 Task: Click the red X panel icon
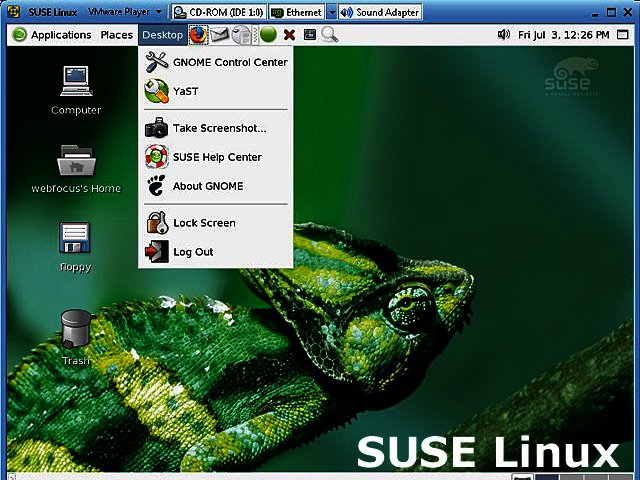tap(289, 34)
